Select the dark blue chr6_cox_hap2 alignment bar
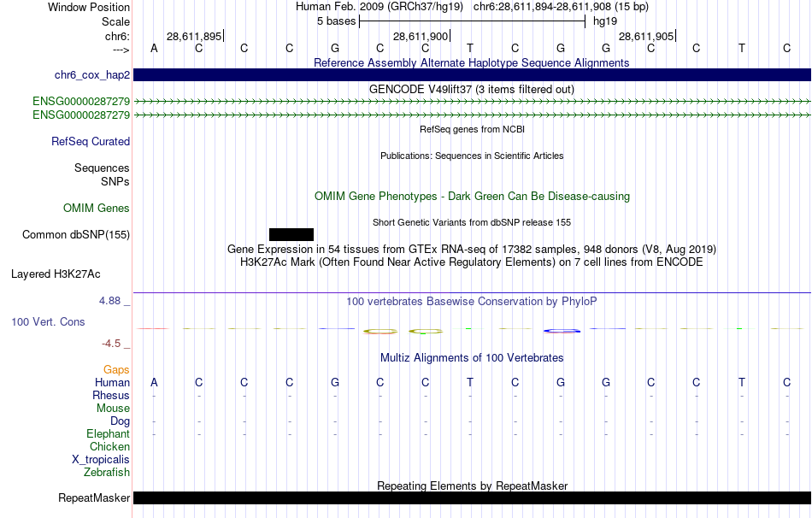The image size is (812, 518). coord(472,74)
